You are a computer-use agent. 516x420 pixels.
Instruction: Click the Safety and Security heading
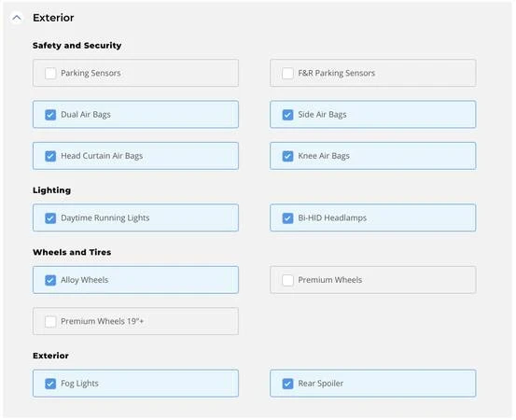77,46
